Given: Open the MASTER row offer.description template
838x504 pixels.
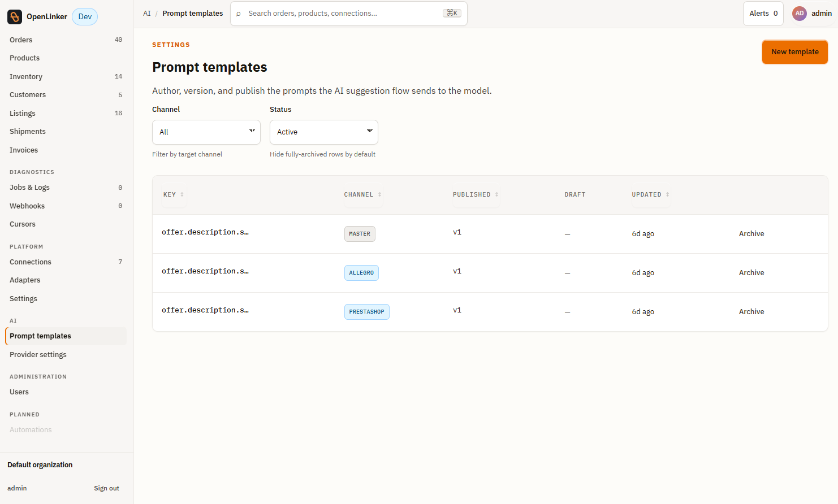Looking at the screenshot, I should (205, 232).
